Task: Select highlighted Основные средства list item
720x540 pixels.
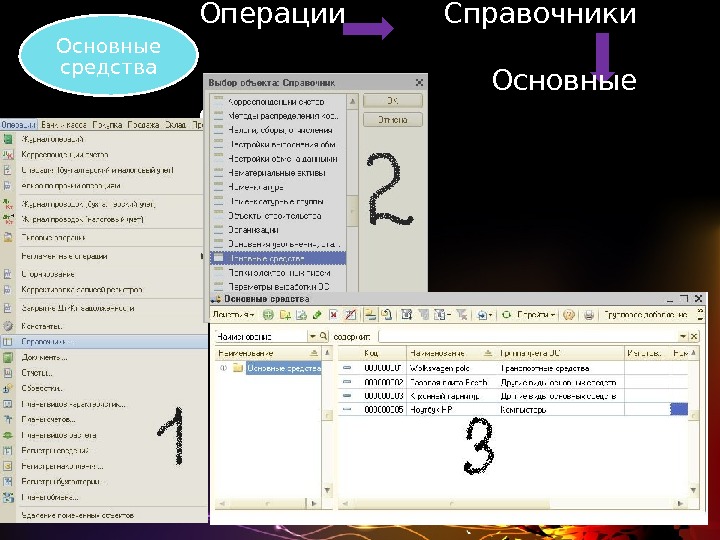Action: pyautogui.click(x=278, y=258)
